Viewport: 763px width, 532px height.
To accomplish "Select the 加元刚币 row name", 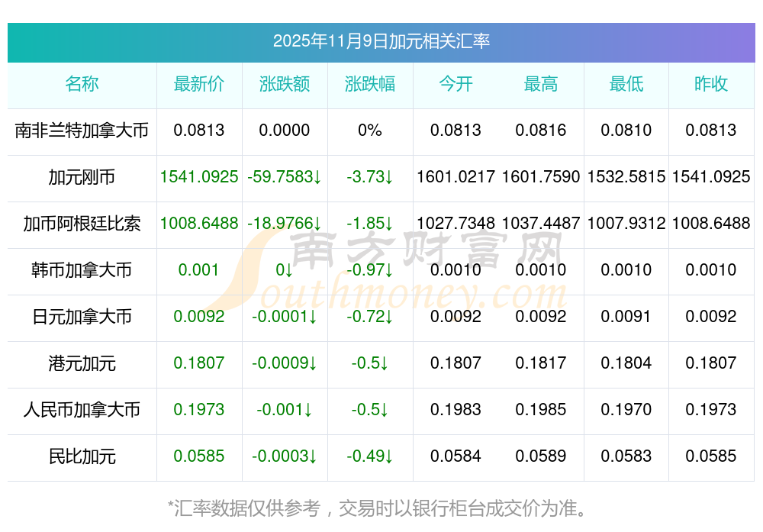I will point(82,177).
